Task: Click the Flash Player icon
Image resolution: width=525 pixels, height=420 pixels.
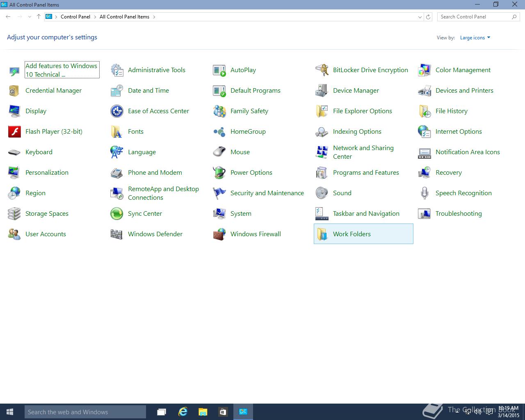Action: (14, 132)
